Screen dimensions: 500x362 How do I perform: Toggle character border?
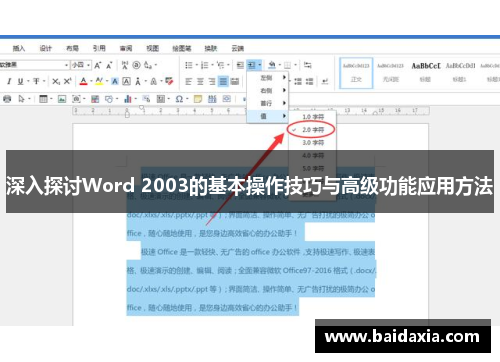(x=126, y=81)
